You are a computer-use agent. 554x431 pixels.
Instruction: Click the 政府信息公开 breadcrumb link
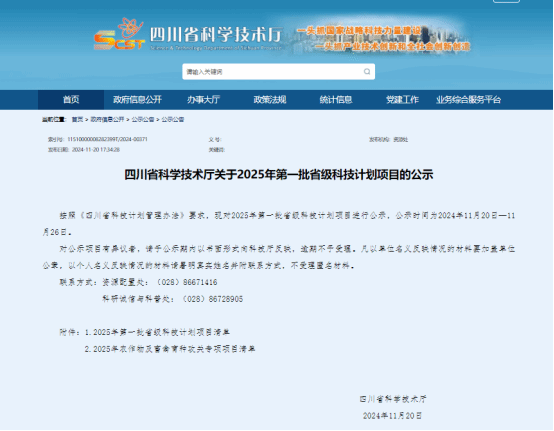(x=107, y=119)
